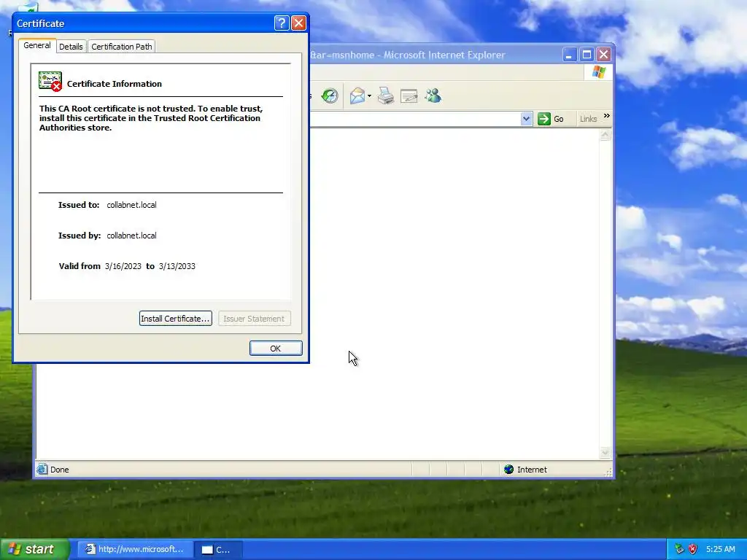The image size is (747, 560).
Task: Minimize the Internet Explorer window
Action: [569, 55]
